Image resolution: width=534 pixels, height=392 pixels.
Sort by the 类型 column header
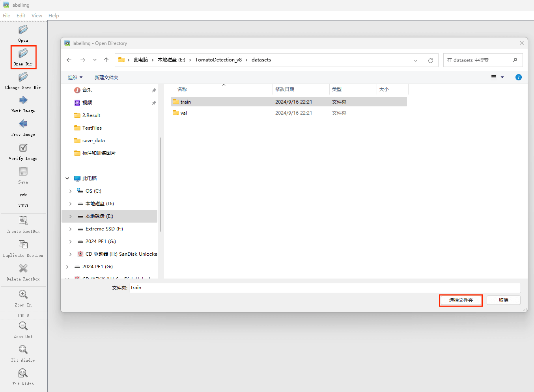pyautogui.click(x=337, y=89)
